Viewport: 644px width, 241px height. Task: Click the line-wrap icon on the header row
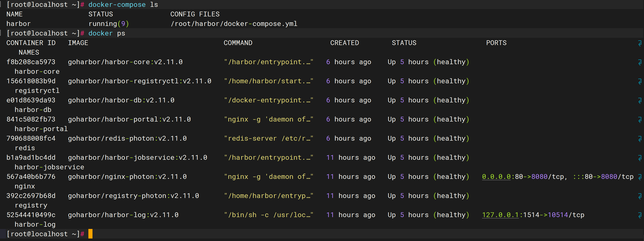(x=640, y=43)
